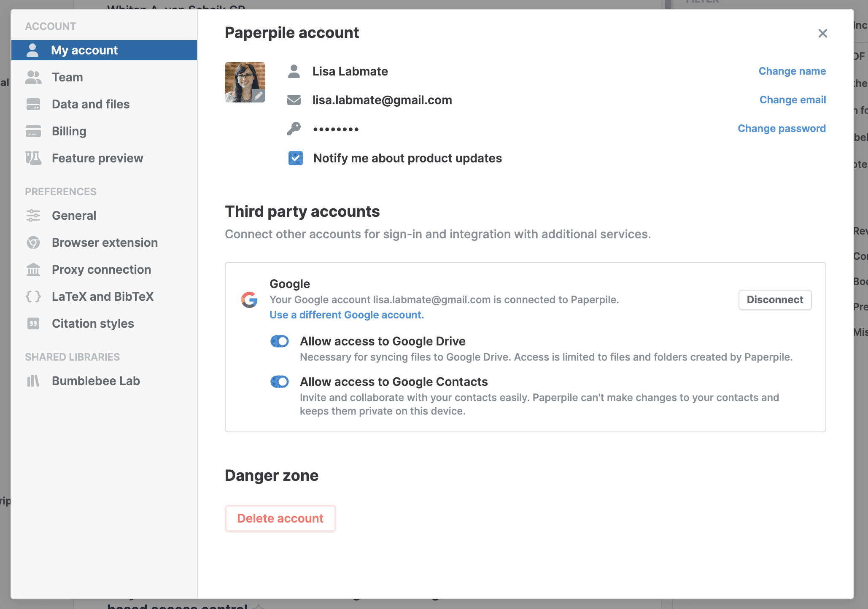
Task: Click the Paperpile account heading
Action: [292, 32]
